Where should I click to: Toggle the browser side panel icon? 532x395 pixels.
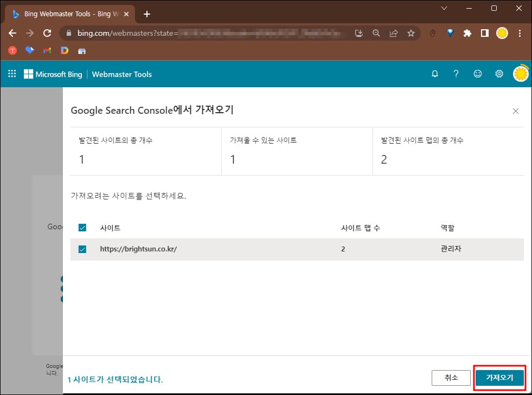click(x=484, y=33)
